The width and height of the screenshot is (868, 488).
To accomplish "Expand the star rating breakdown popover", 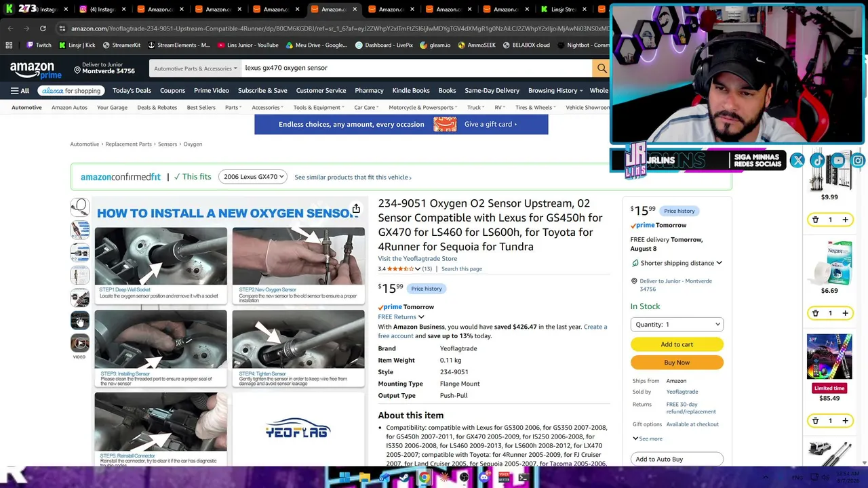I will pyautogui.click(x=418, y=269).
